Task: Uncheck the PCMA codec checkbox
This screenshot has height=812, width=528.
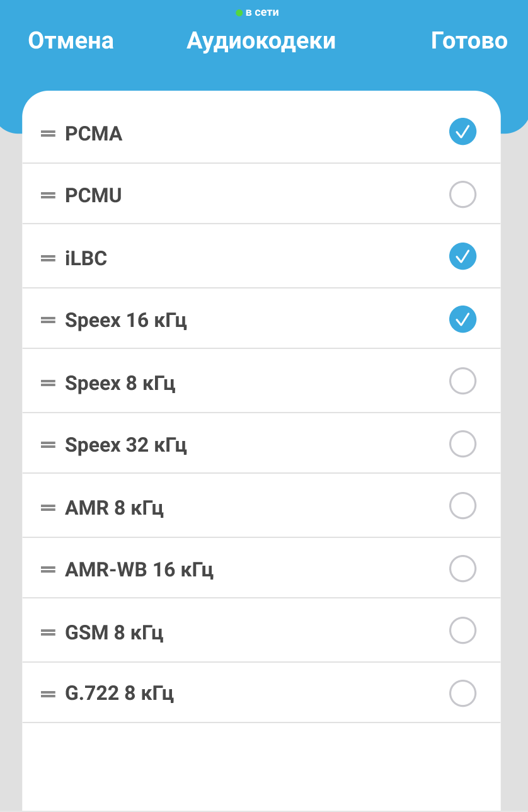Action: pyautogui.click(x=462, y=132)
